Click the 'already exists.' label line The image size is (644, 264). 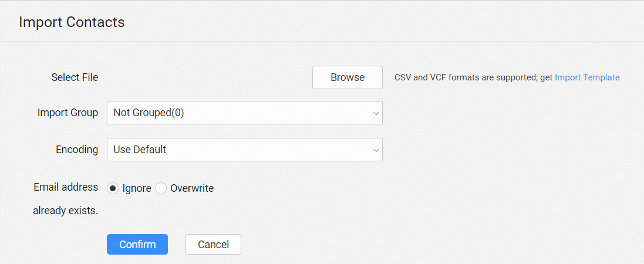(x=65, y=211)
